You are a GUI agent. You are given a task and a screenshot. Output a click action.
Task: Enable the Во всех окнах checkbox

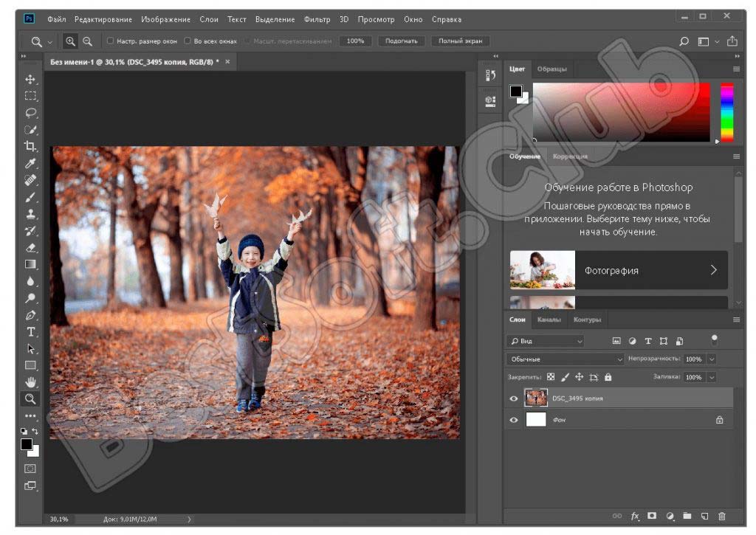188,41
